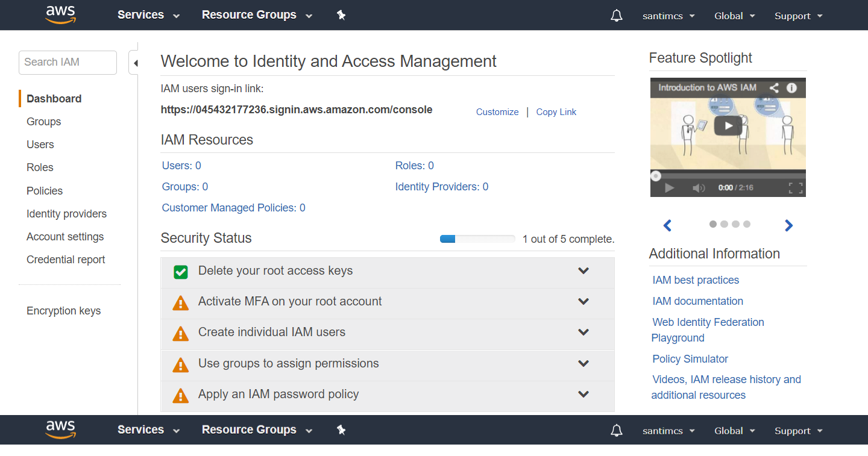Viewport: 868px width, 456px height.
Task: Open the Users: 0 resource link
Action: pos(181,166)
